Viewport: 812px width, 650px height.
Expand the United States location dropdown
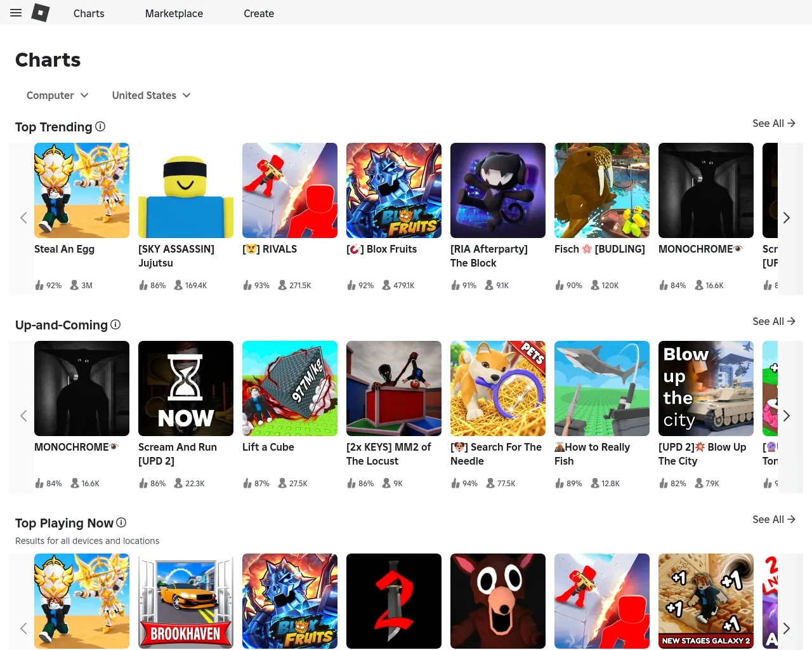152,95
